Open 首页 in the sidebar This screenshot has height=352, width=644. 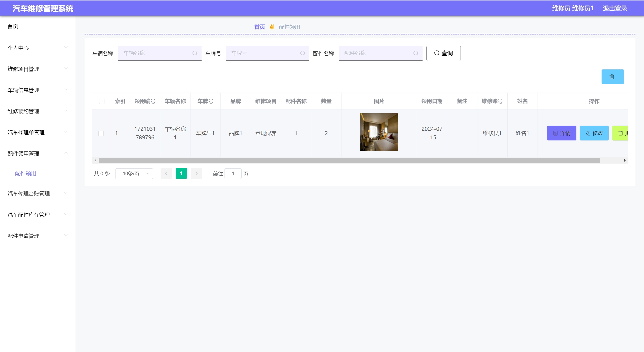[x=13, y=26]
